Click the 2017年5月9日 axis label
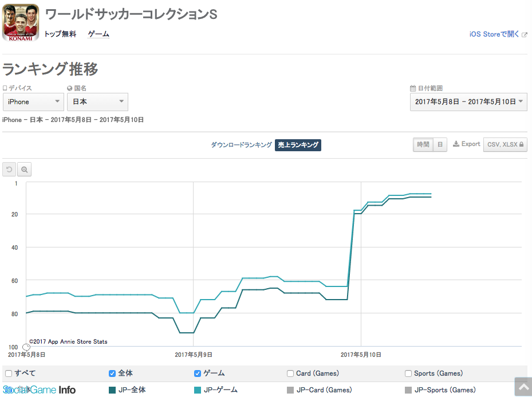 [194, 355]
